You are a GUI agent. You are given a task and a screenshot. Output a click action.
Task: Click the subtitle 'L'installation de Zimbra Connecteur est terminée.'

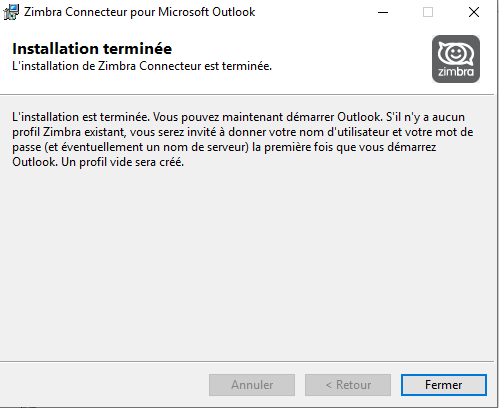pos(142,66)
